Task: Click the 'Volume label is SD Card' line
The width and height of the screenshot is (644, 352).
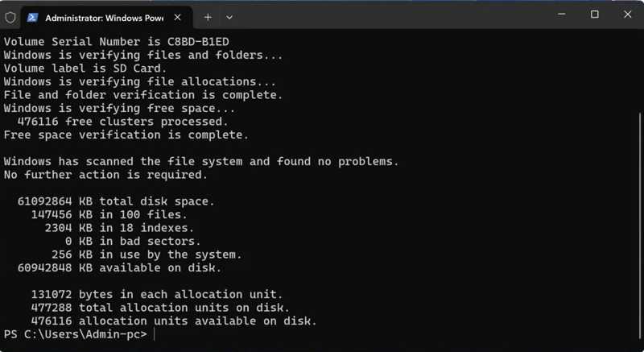Action: click(85, 68)
